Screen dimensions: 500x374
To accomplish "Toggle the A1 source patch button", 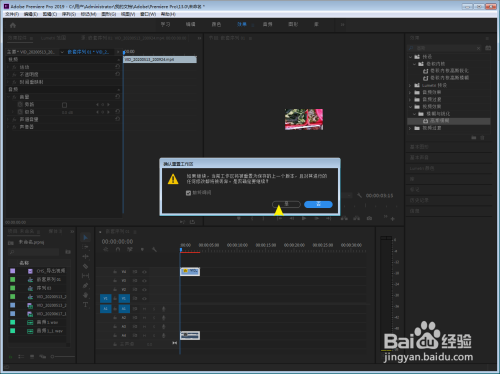I will (x=105, y=309).
